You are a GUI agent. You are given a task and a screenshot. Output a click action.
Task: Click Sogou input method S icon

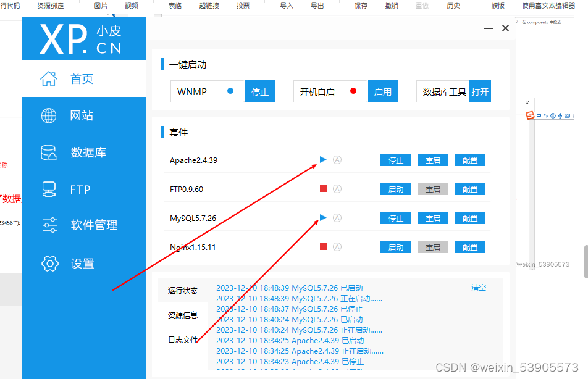530,115
